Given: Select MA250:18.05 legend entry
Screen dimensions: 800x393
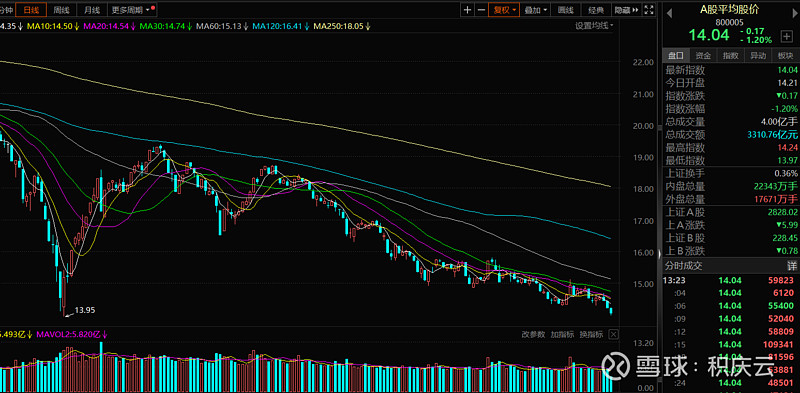Looking at the screenshot, I should click(x=342, y=26).
